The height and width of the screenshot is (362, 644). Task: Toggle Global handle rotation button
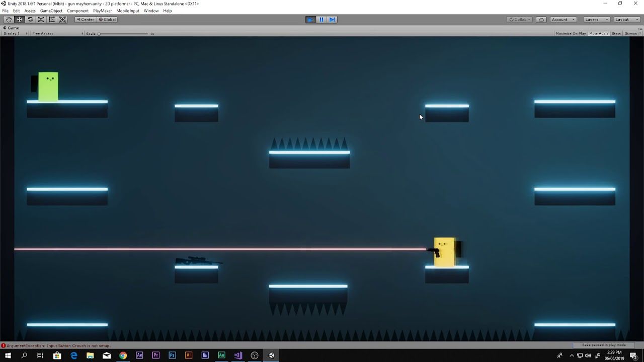tap(107, 20)
